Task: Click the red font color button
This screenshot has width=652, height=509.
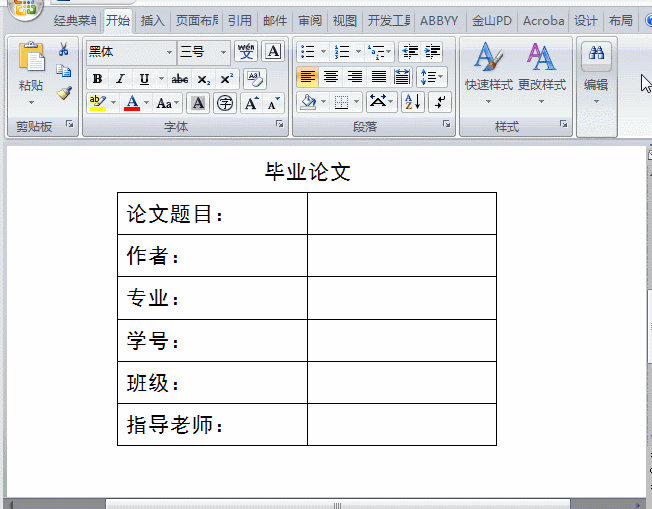Action: click(x=132, y=103)
